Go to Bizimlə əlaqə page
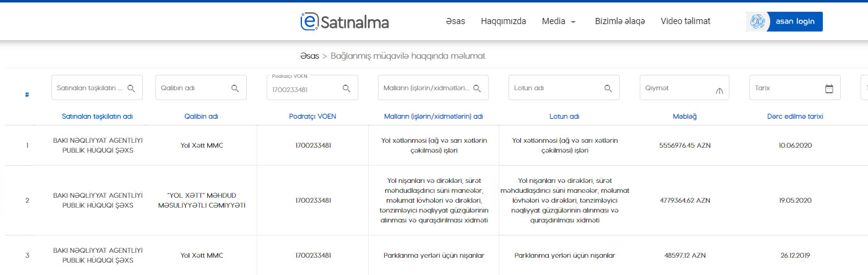868x275 pixels. [x=619, y=21]
